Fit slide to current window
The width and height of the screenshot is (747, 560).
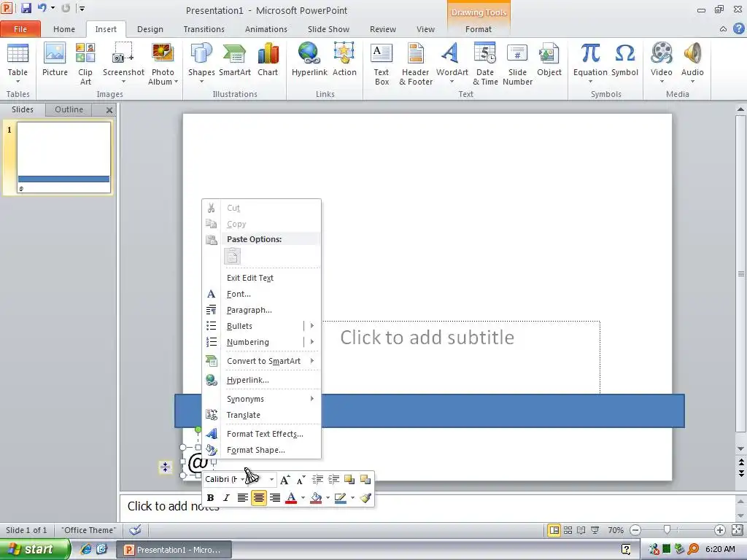point(737,530)
